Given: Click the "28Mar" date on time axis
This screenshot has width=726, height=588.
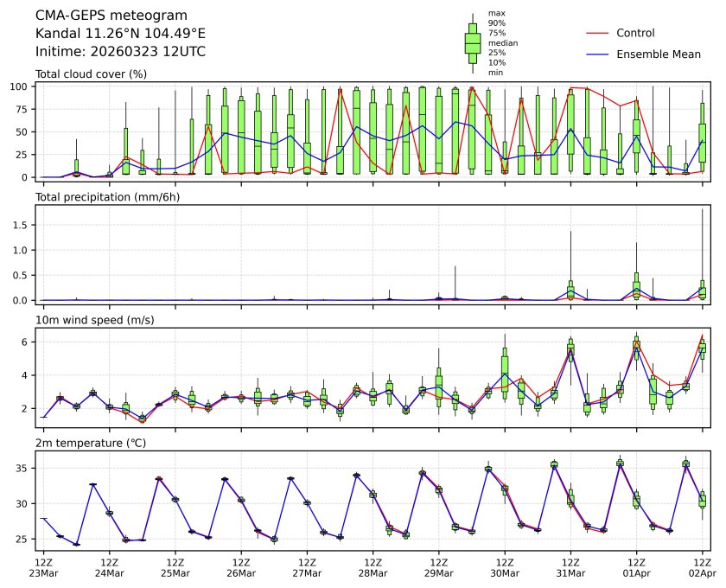Looking at the screenshot, I should (373, 572).
